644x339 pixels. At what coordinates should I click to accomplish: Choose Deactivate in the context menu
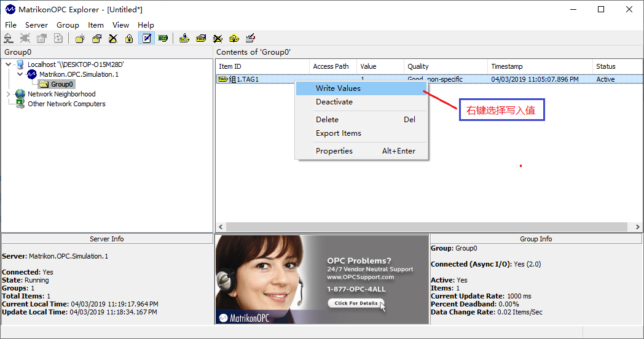click(x=361, y=102)
